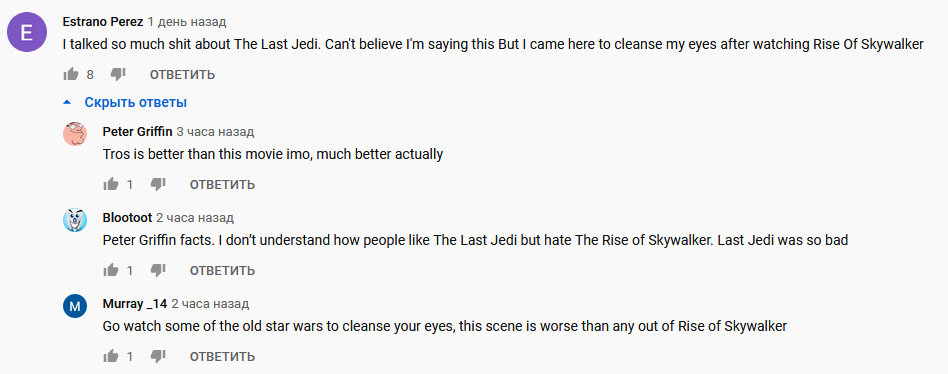The height and width of the screenshot is (374, 948).
Task: Open the 1 день назад timestamp link
Action: [187, 22]
